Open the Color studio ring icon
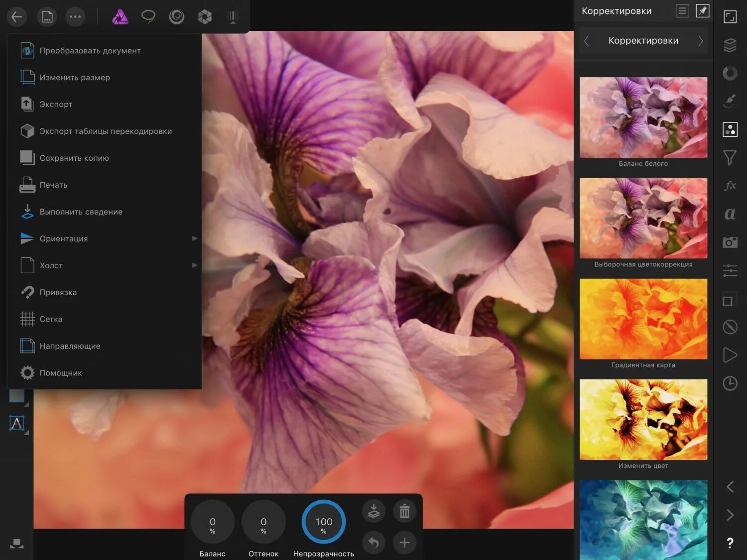The width and height of the screenshot is (747, 560). (x=730, y=74)
